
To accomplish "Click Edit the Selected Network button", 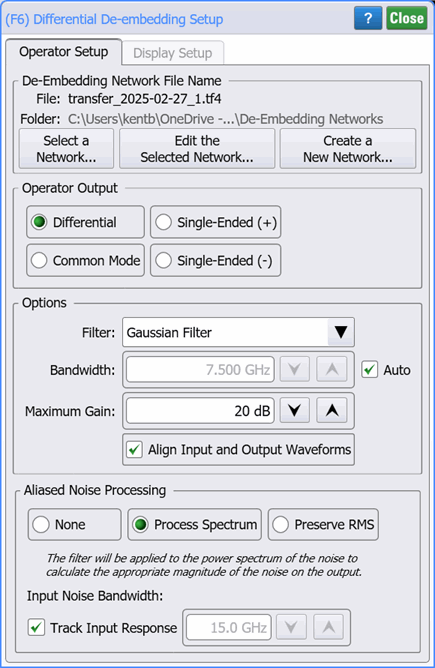I will tap(197, 149).
